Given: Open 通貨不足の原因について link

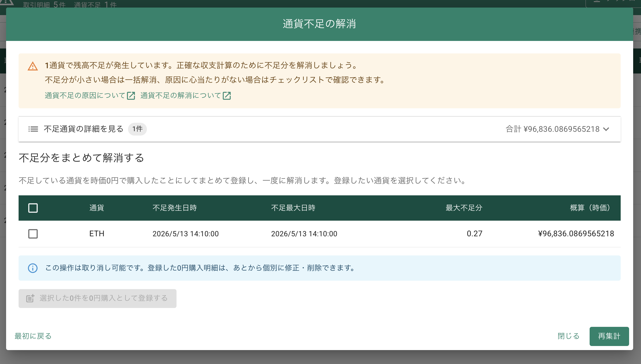Looking at the screenshot, I should point(85,95).
